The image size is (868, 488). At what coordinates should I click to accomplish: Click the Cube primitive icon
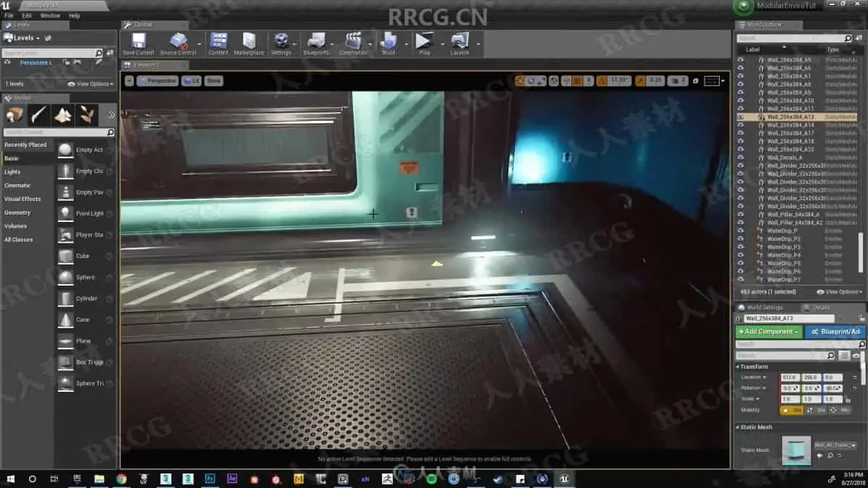click(x=66, y=256)
